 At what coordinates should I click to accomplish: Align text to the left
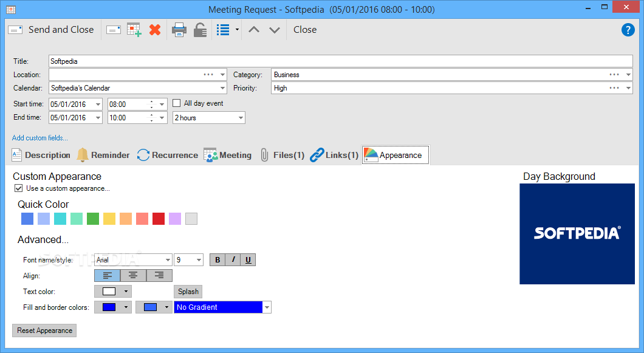pos(107,275)
